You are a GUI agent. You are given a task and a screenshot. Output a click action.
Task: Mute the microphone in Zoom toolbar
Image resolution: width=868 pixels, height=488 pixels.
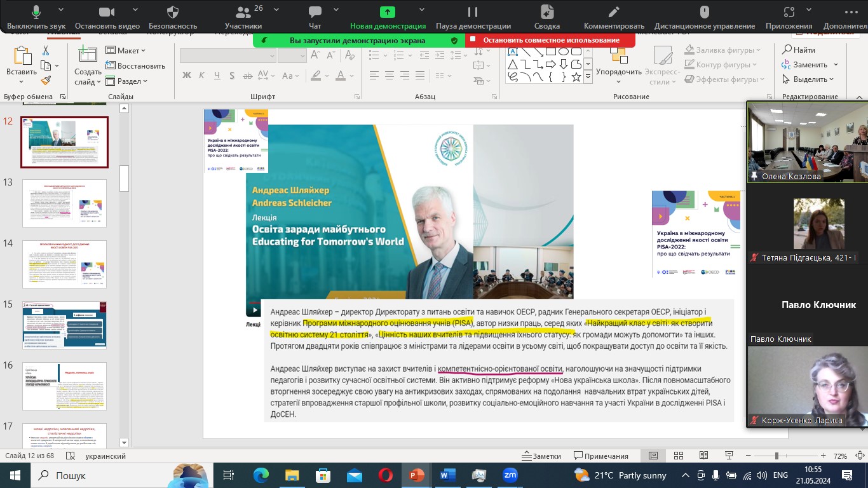pyautogui.click(x=36, y=17)
